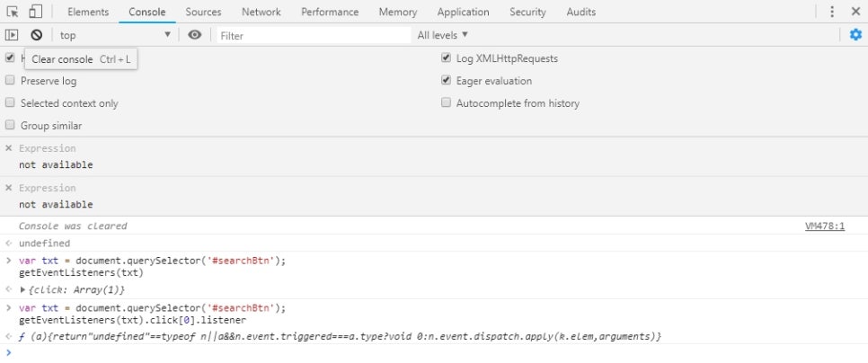Image resolution: width=868 pixels, height=363 pixels.
Task: Open the Application tab
Action: point(464,12)
